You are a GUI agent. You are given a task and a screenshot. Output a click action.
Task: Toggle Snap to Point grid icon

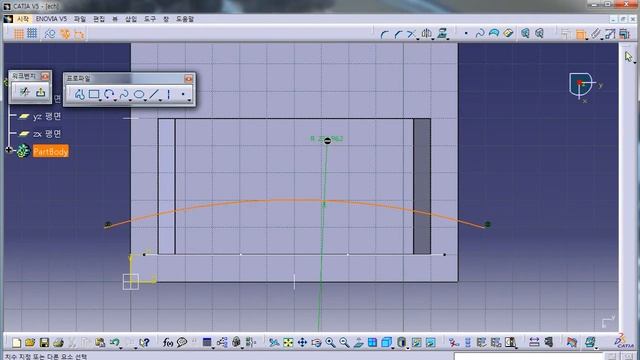32,33
